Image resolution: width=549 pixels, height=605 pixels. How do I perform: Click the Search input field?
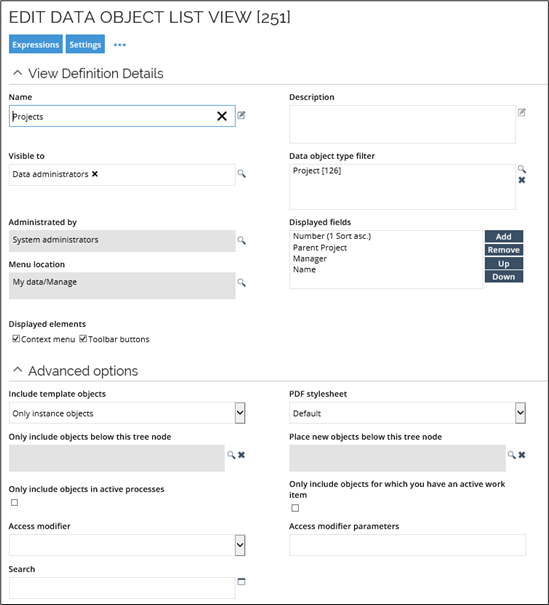pyautogui.click(x=122, y=588)
